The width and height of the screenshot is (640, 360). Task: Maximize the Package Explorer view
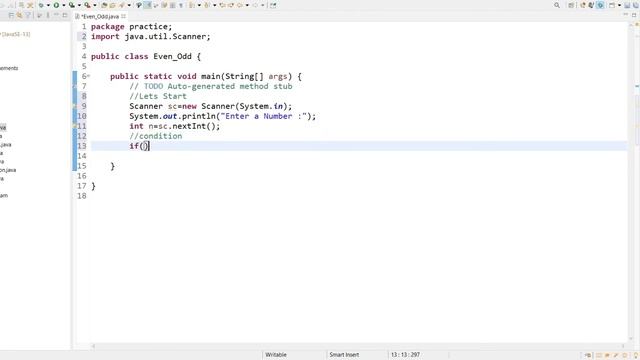coord(64,15)
